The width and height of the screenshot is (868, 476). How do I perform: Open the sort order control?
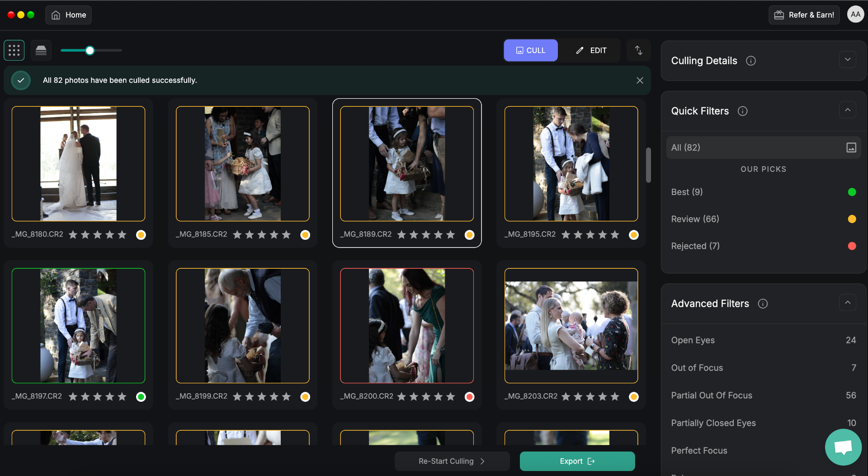(x=638, y=50)
